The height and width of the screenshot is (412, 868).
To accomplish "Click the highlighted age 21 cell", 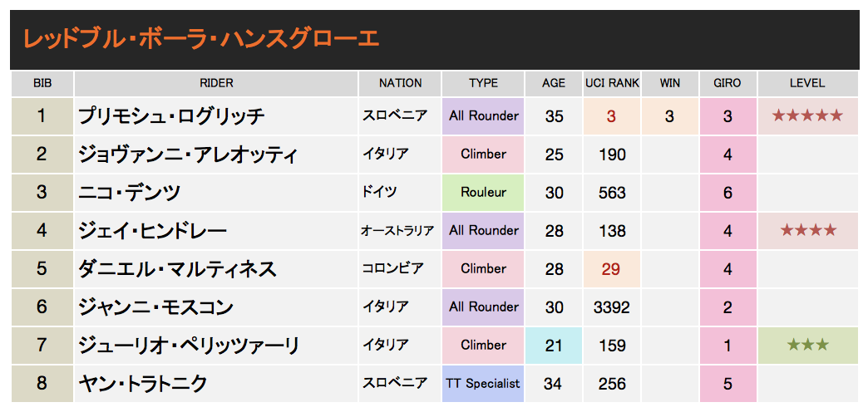I will (x=554, y=345).
